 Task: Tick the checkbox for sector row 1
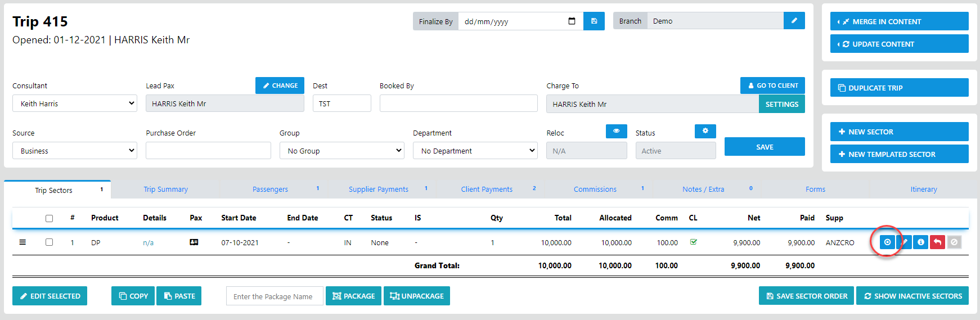click(x=50, y=242)
